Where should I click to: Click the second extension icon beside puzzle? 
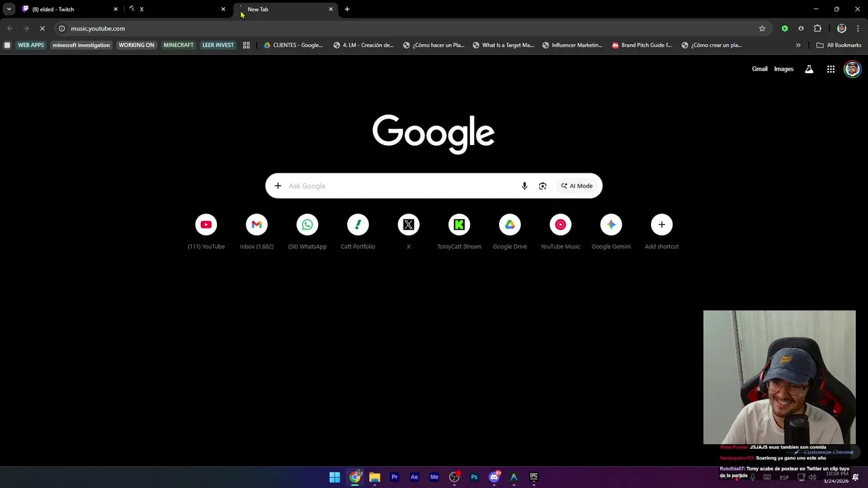pyautogui.click(x=801, y=28)
